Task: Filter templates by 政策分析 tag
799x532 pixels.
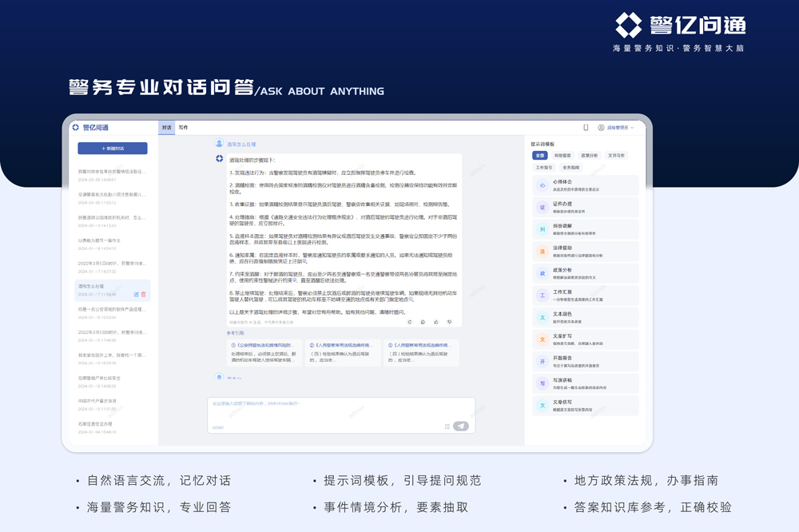Action: (589, 155)
